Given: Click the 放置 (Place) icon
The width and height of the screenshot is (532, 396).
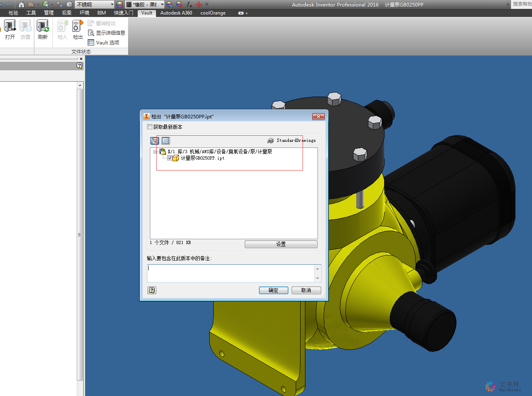Looking at the screenshot, I should (x=25, y=29).
